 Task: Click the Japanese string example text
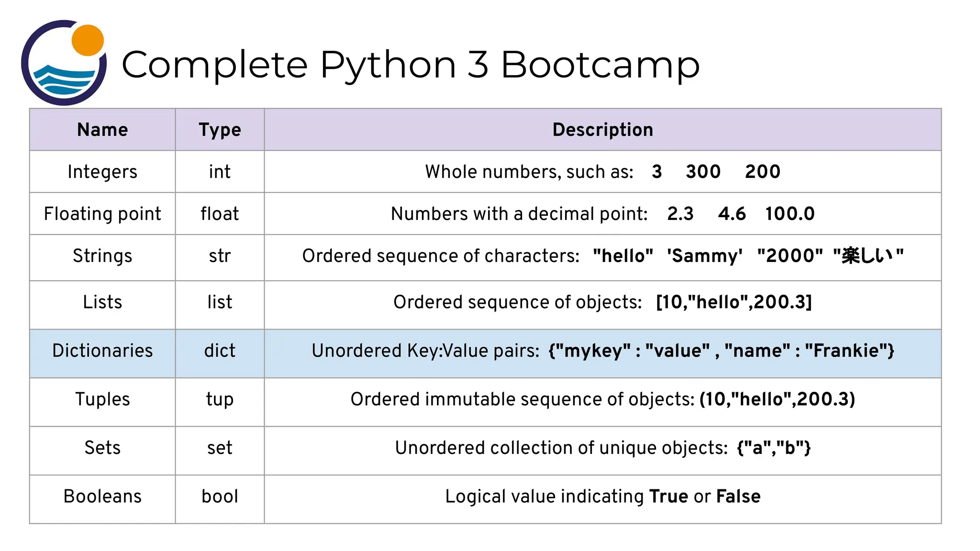868,256
